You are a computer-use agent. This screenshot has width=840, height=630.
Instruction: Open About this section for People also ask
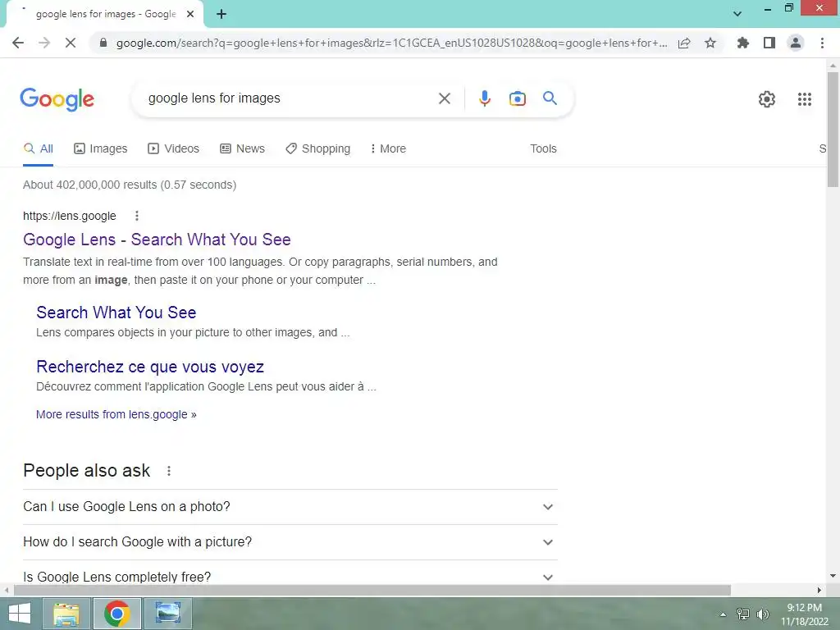169,471
